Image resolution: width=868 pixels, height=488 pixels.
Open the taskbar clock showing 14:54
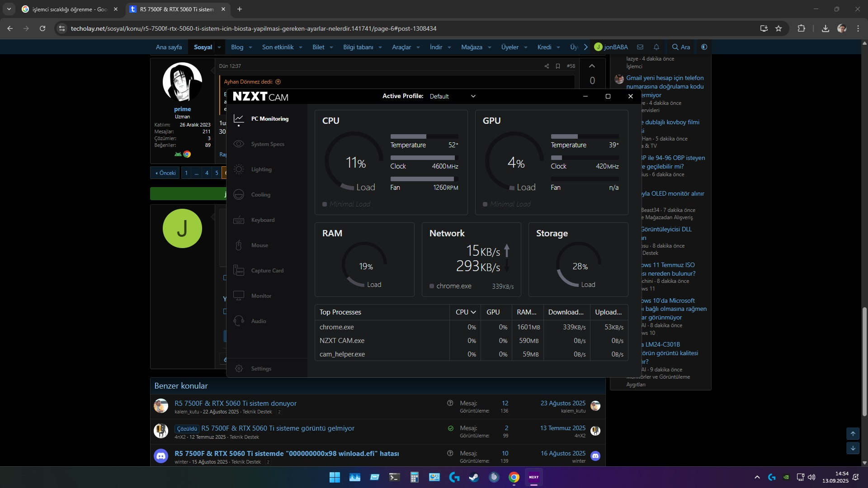[x=835, y=477]
